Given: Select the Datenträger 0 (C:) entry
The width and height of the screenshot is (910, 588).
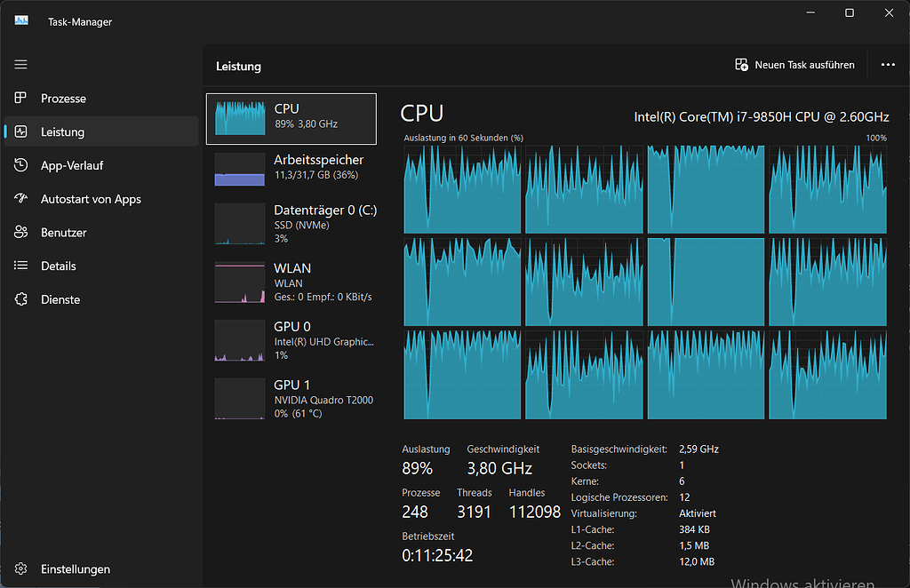Looking at the screenshot, I should [291, 224].
